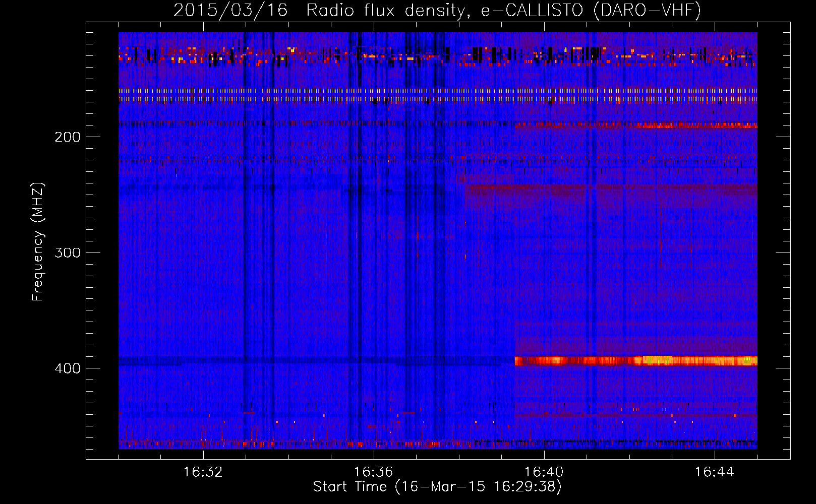
Task: Click the 400 frequency tick label
Action: click(68, 368)
